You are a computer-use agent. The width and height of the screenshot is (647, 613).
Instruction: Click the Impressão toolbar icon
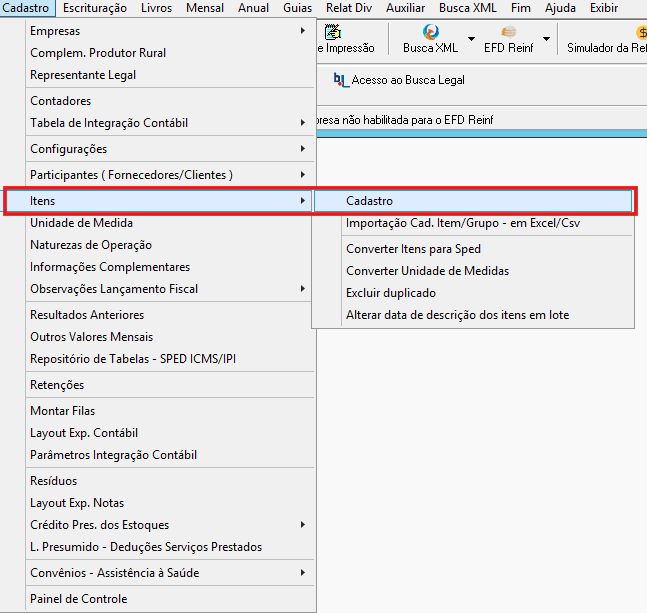pyautogui.click(x=333, y=32)
